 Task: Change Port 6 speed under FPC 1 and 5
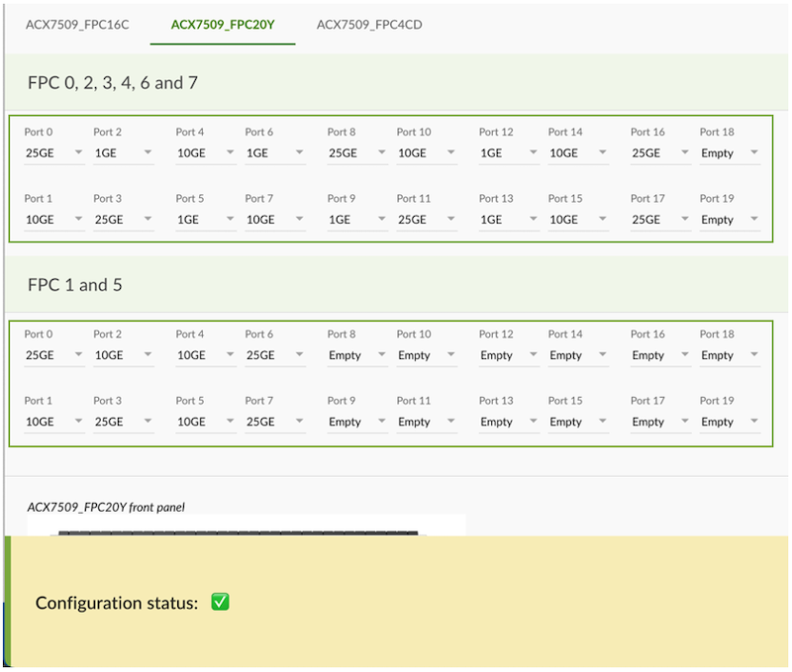click(x=275, y=355)
